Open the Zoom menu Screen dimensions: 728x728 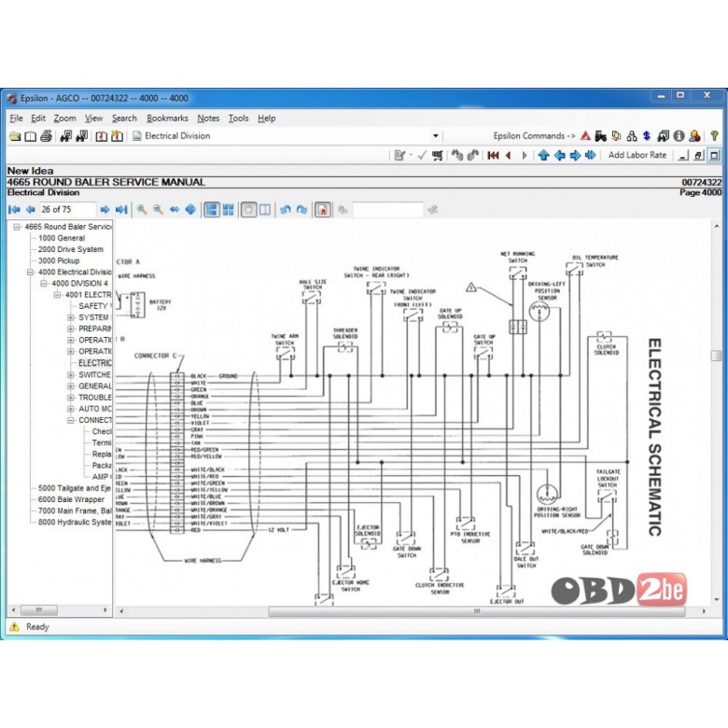pos(64,119)
